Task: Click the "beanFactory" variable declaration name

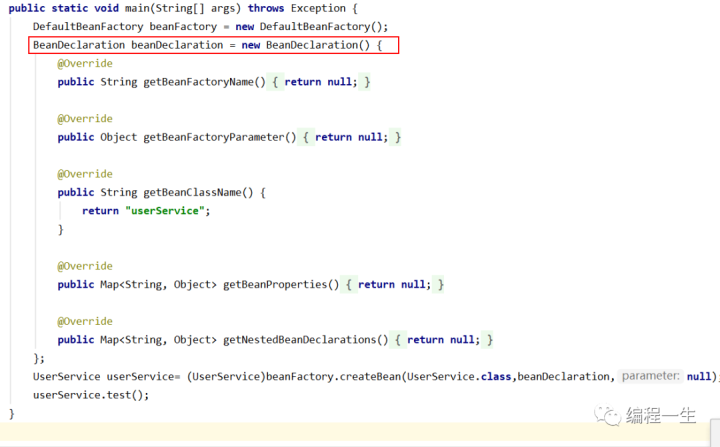Action: [x=183, y=27]
